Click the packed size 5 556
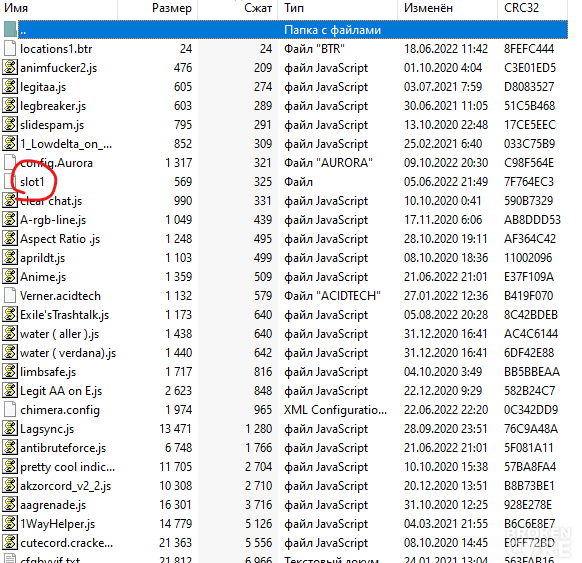The image size is (582, 563). 258,543
